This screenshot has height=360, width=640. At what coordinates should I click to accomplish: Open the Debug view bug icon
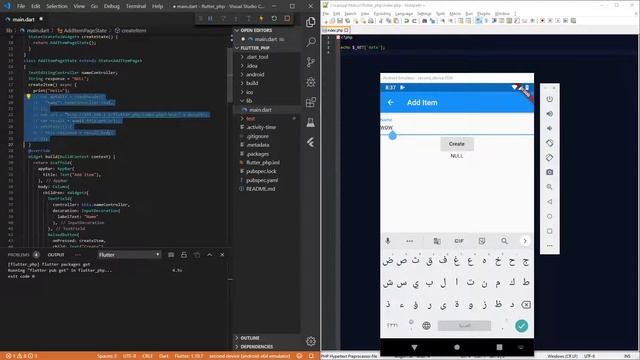tap(311, 82)
